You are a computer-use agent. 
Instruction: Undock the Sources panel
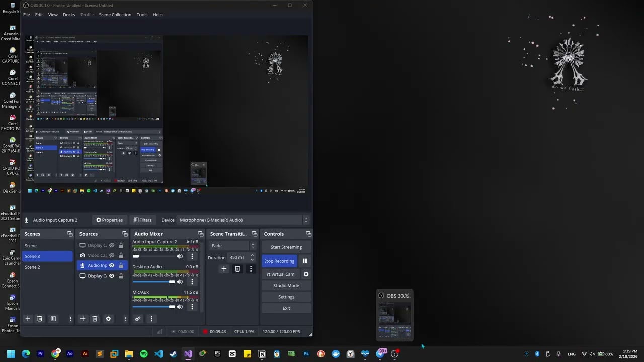(x=125, y=234)
